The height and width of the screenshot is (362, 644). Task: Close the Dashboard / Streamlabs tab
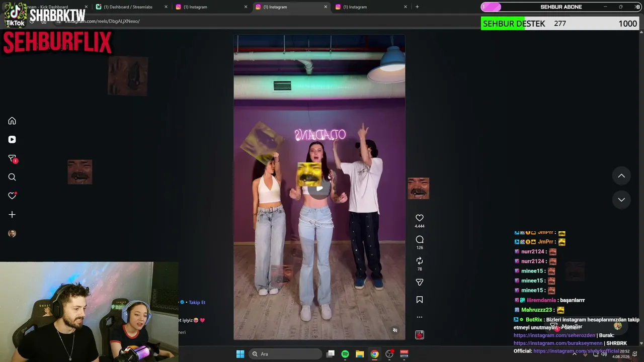coord(166,7)
